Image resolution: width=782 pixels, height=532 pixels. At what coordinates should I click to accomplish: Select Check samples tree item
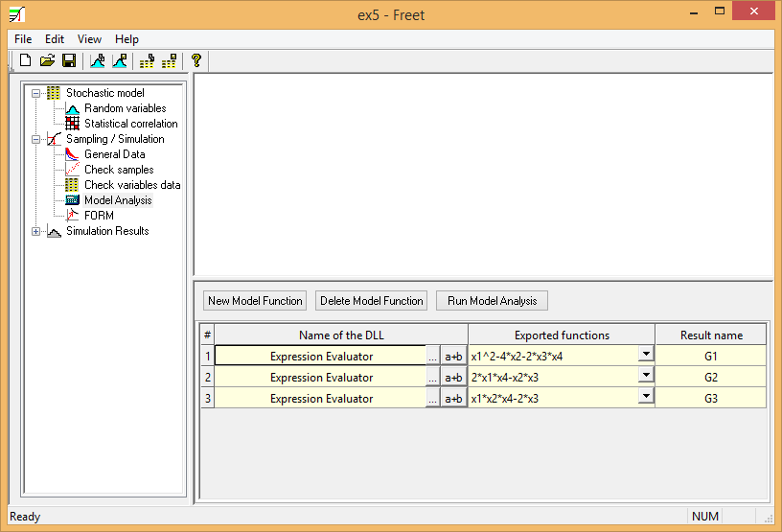[119, 170]
